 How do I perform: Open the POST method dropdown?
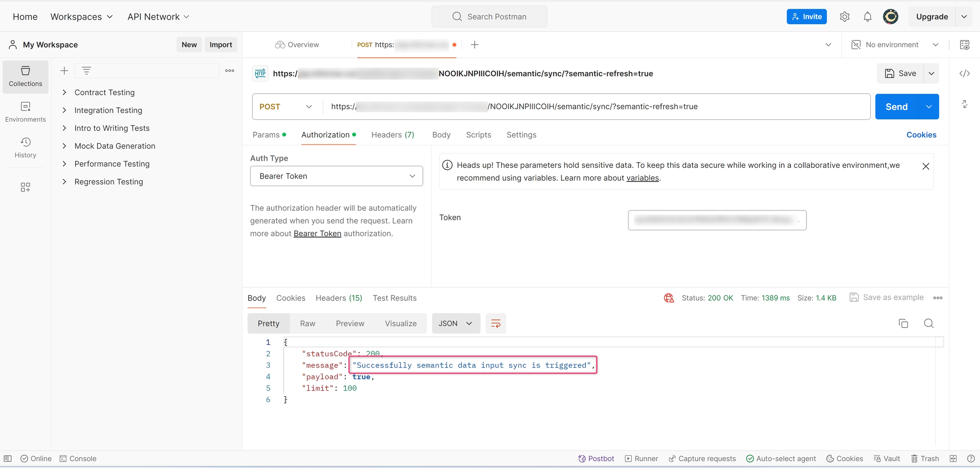[286, 107]
